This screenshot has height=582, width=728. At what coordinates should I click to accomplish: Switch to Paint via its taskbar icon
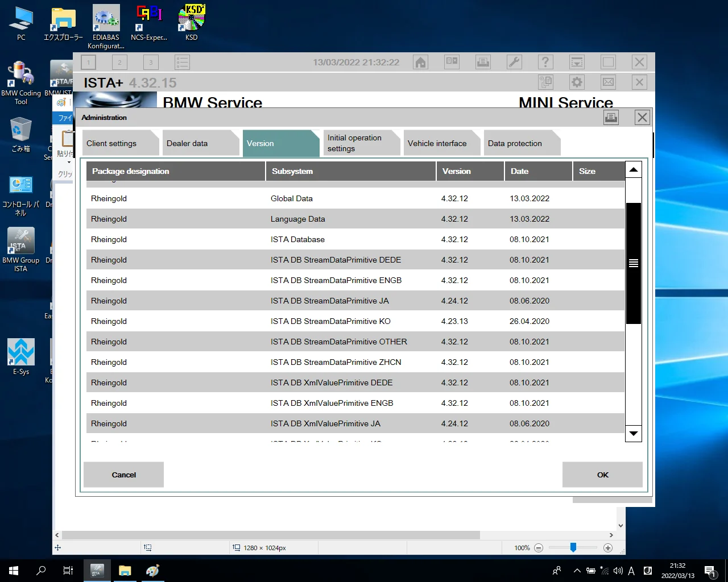pyautogui.click(x=152, y=571)
